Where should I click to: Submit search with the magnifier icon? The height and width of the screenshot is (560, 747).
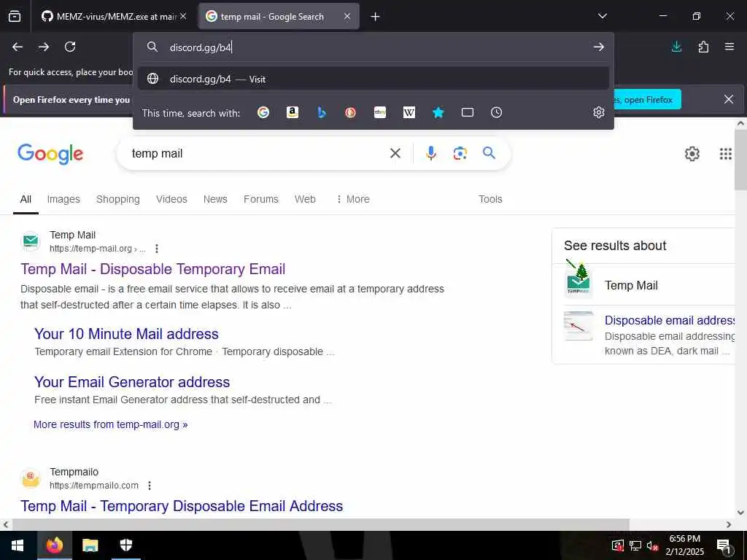(x=489, y=153)
